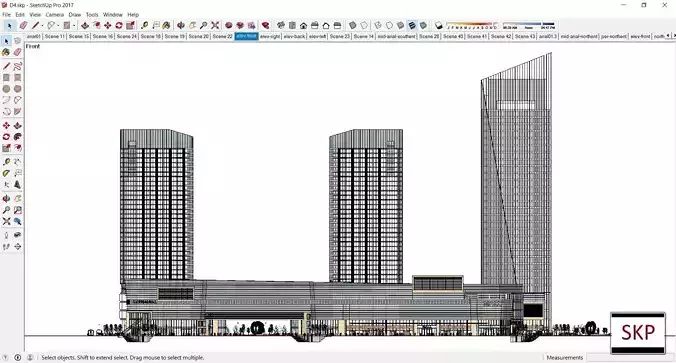The height and width of the screenshot is (363, 676).
Task: Switch to Front view house icon
Action: (304, 25)
